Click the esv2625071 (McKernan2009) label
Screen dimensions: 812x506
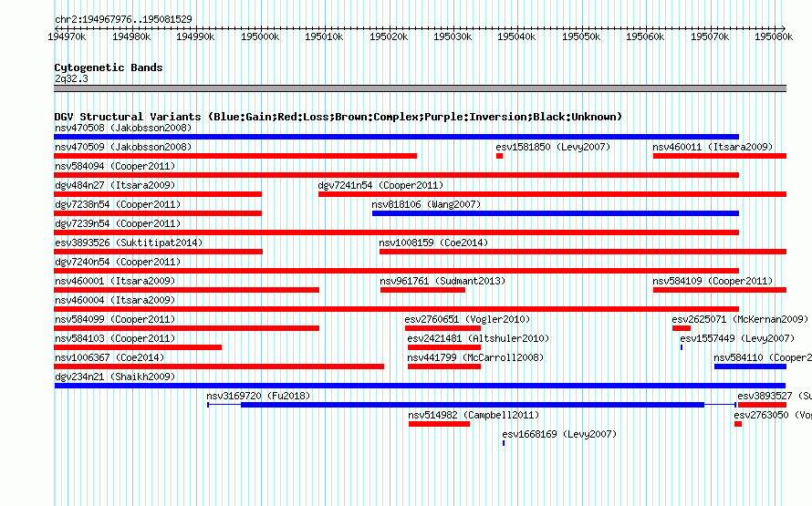coord(740,319)
